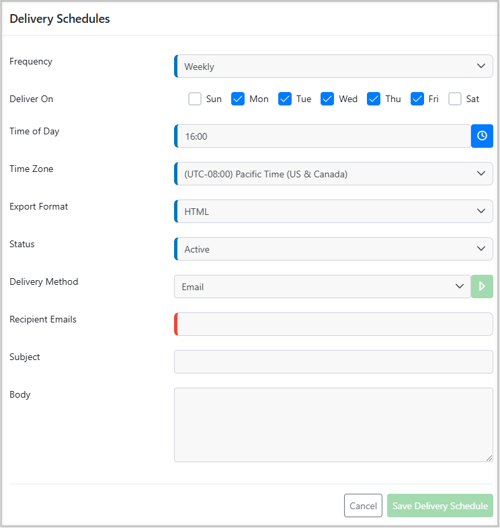Click the Delivery Method chevron arrow
Image resolution: width=500 pixels, height=528 pixels.
[460, 286]
